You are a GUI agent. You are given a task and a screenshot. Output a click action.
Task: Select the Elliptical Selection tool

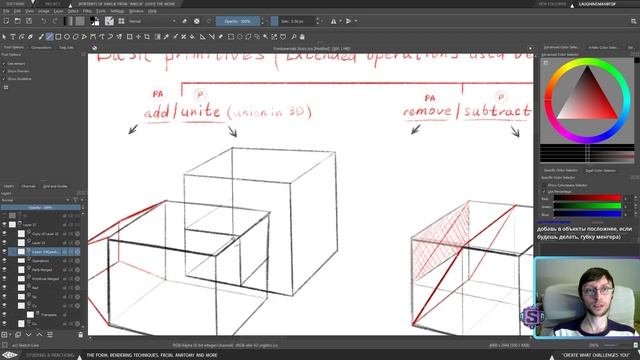tap(240, 37)
